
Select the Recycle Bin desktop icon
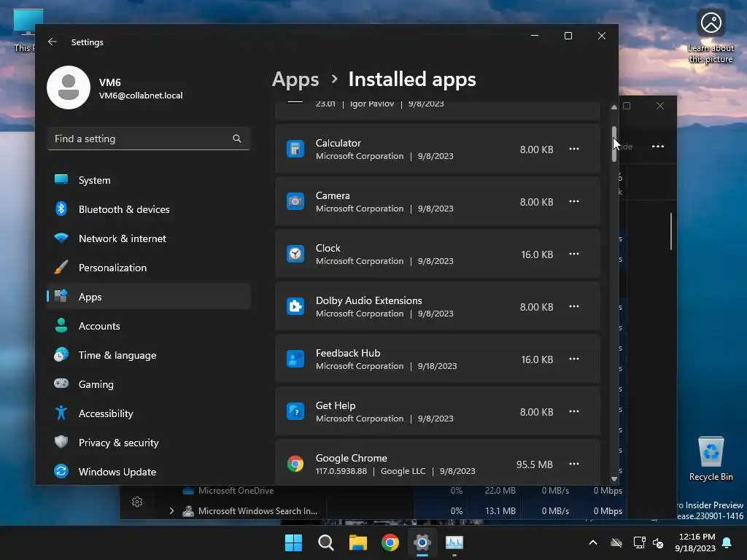(711, 459)
